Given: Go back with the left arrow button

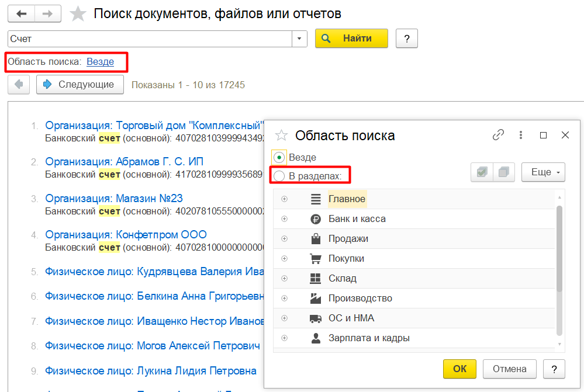Looking at the screenshot, I should pyautogui.click(x=21, y=14).
